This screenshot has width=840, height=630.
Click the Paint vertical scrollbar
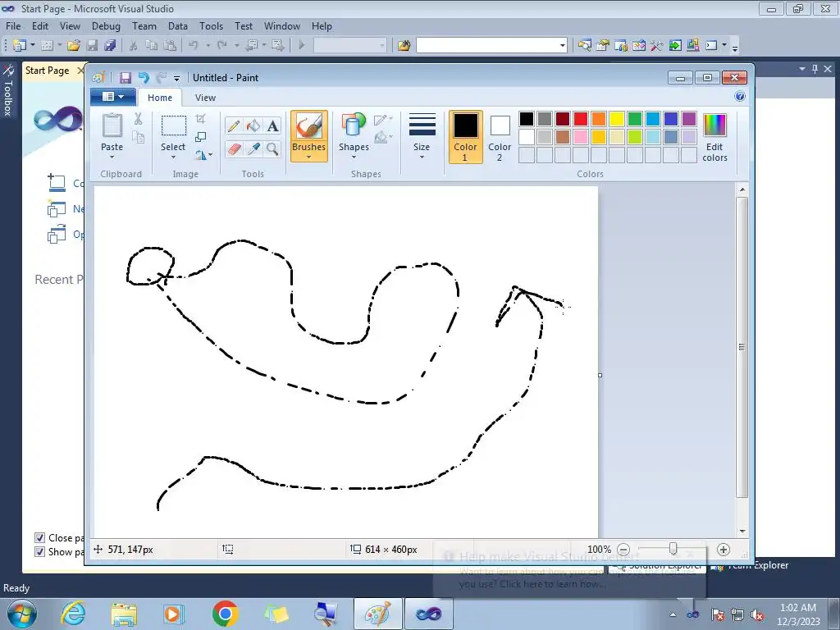coord(742,347)
